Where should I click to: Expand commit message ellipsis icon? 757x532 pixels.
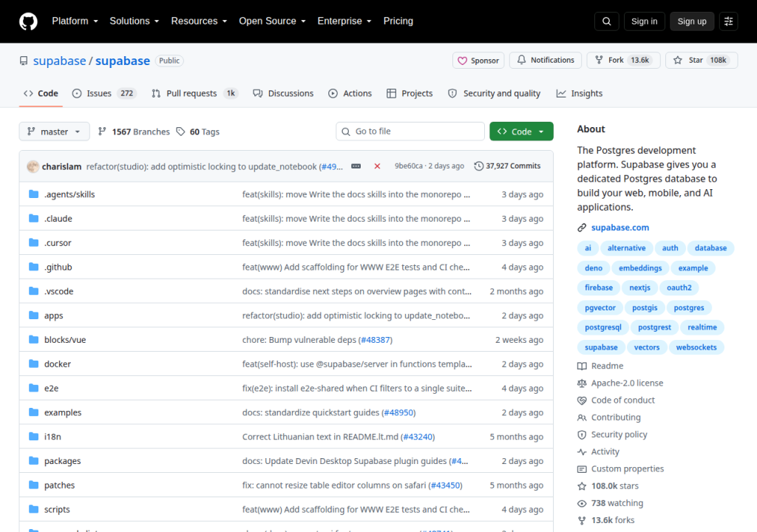click(x=356, y=166)
